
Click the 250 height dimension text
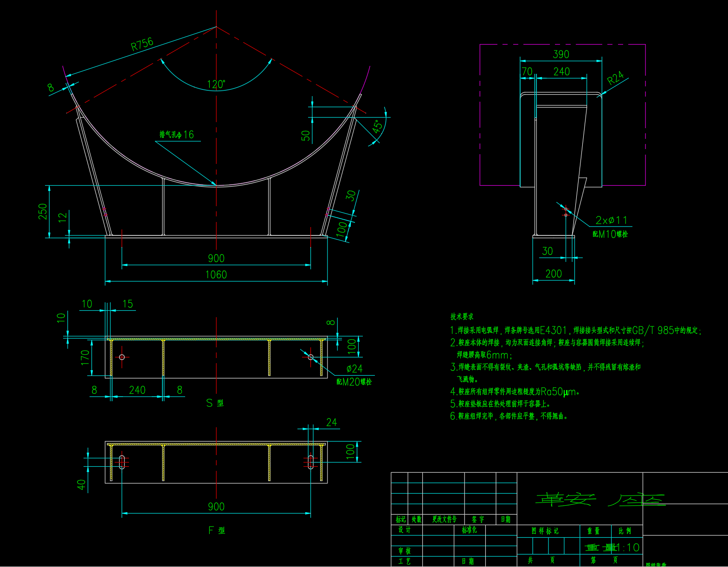point(43,211)
